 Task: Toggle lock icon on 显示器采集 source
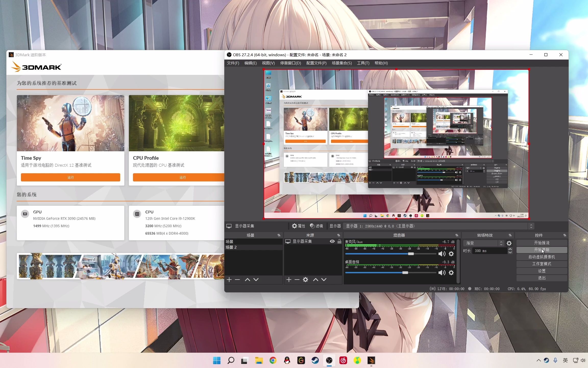(x=339, y=241)
